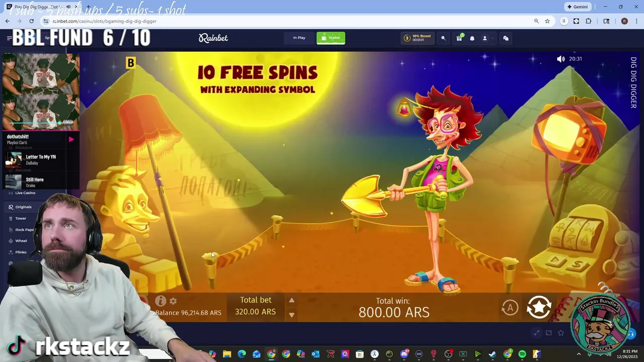Open Plinko game in sidebar
644x362 pixels.
(21, 252)
